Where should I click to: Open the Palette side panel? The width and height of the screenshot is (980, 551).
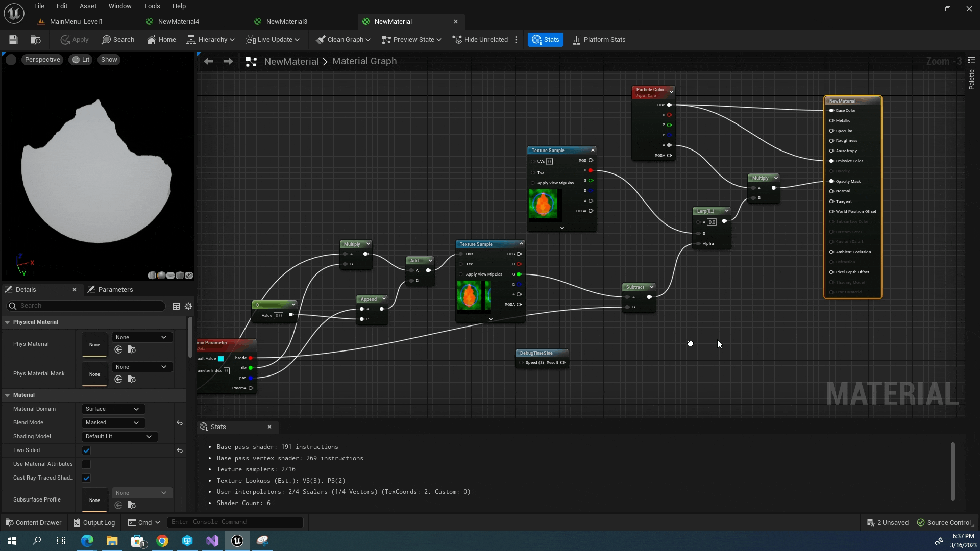point(971,80)
